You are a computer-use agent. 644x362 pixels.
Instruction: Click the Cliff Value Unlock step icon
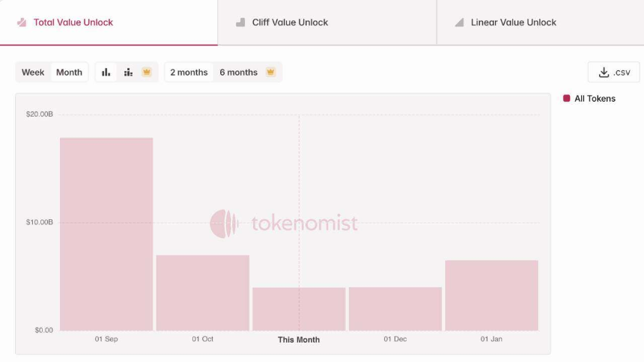240,22
